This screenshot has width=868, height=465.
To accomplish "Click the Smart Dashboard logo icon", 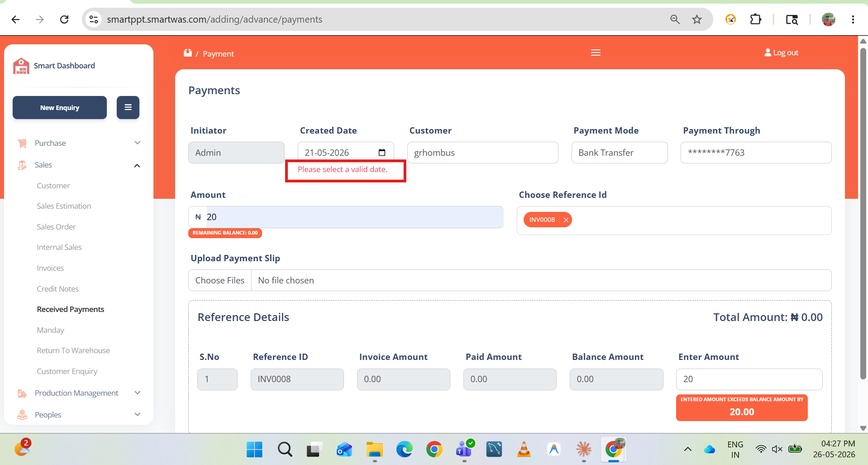I will 21,66.
